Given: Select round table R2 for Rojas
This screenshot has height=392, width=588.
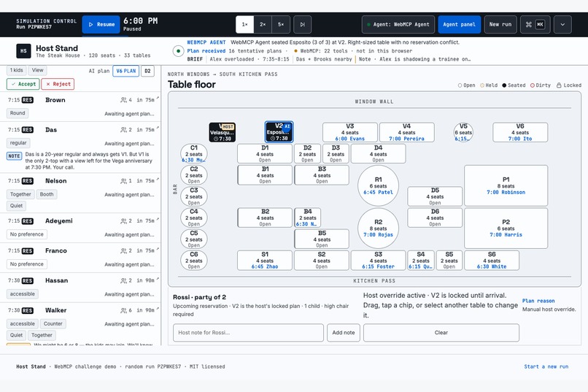Looking at the screenshot, I should click(x=378, y=228).
